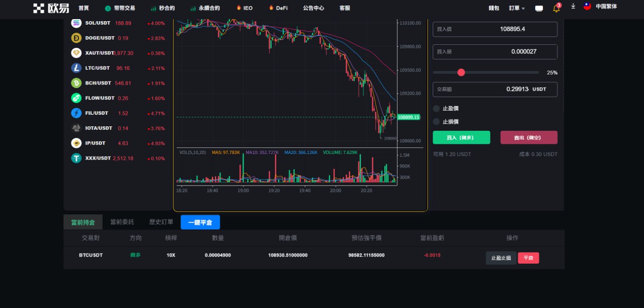The width and height of the screenshot is (644, 308).
Task: Enable the 止盈價 take-profit option
Action: coord(436,108)
